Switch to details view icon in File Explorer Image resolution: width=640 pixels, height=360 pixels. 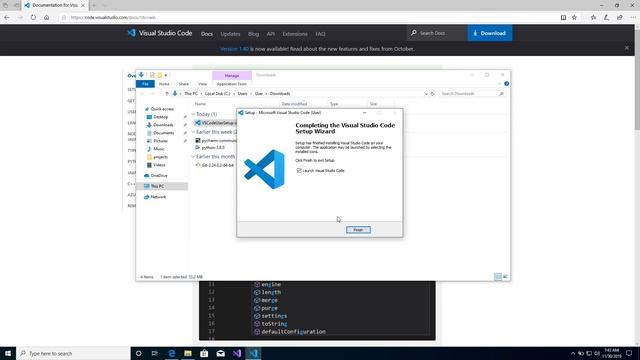[498, 277]
